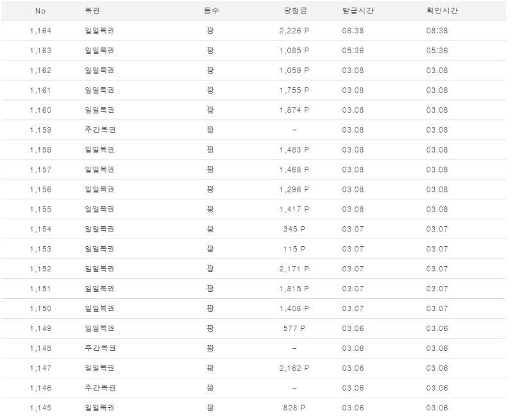Click the 05:36 issue time in row 1,163

click(353, 51)
